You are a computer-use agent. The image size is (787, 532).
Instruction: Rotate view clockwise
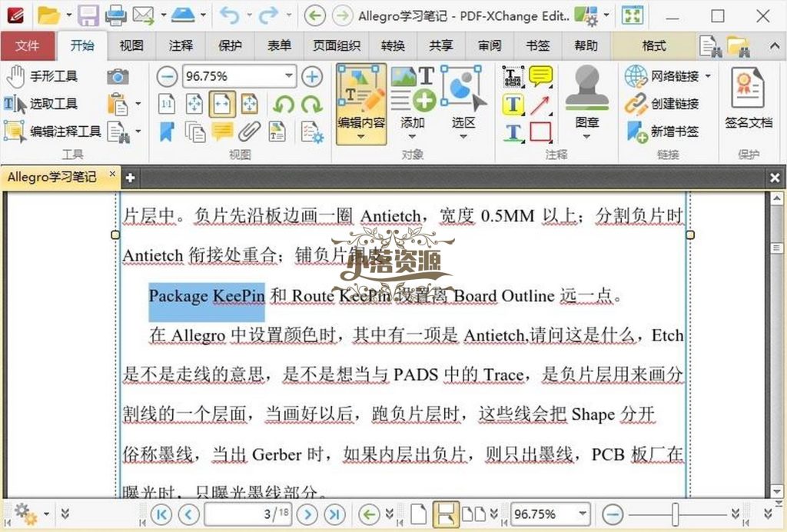click(312, 105)
